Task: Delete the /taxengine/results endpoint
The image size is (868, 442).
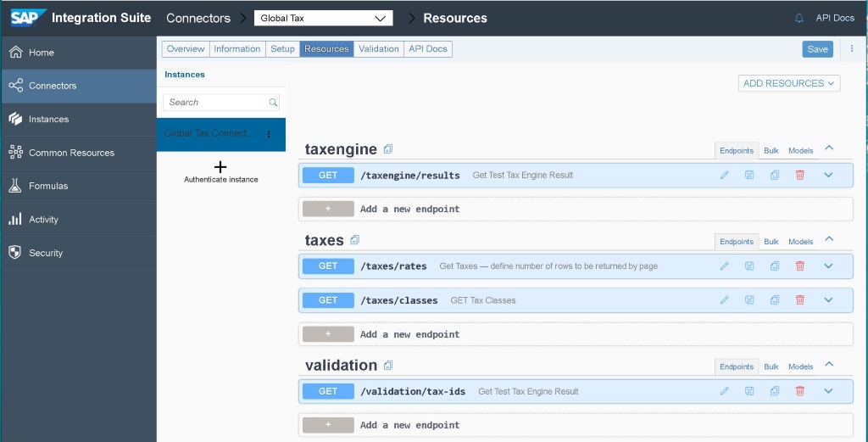Action: click(x=800, y=175)
